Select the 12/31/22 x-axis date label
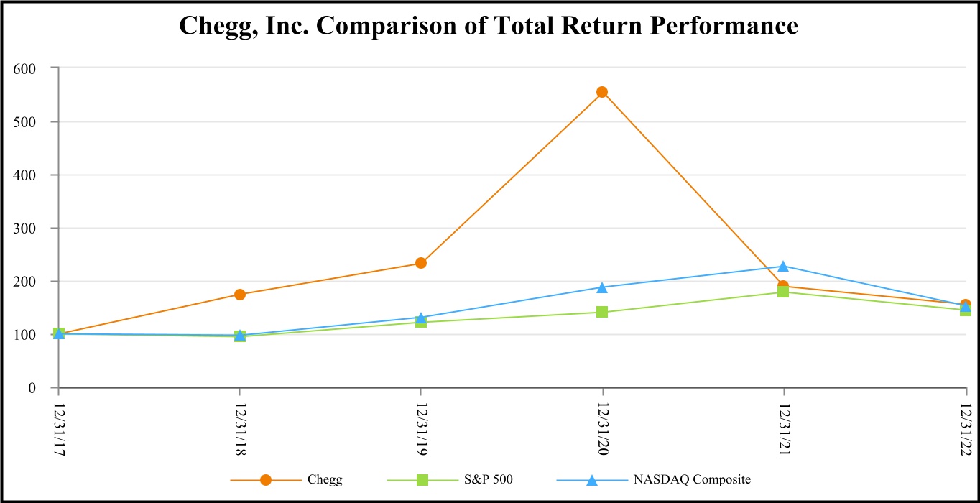 click(965, 425)
